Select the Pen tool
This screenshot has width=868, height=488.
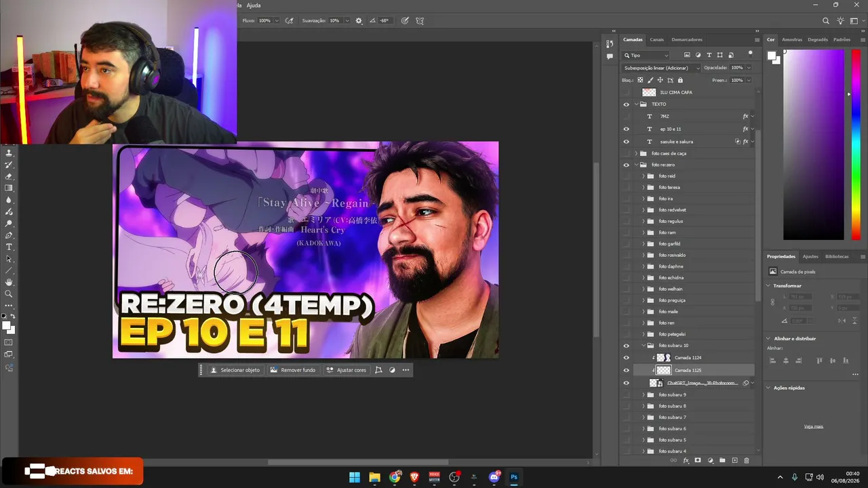(9, 235)
